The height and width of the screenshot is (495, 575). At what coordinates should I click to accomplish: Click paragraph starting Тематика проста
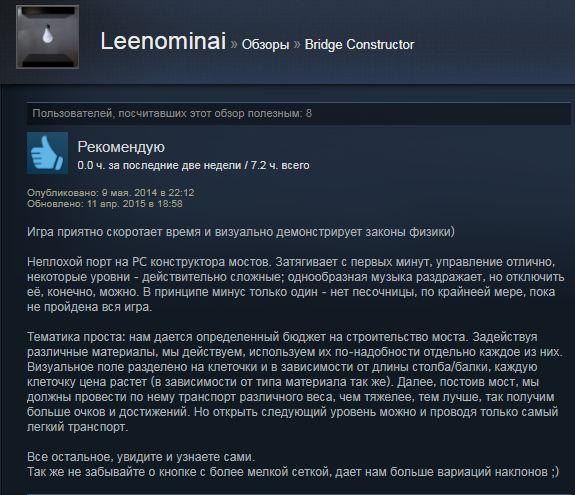(294, 382)
